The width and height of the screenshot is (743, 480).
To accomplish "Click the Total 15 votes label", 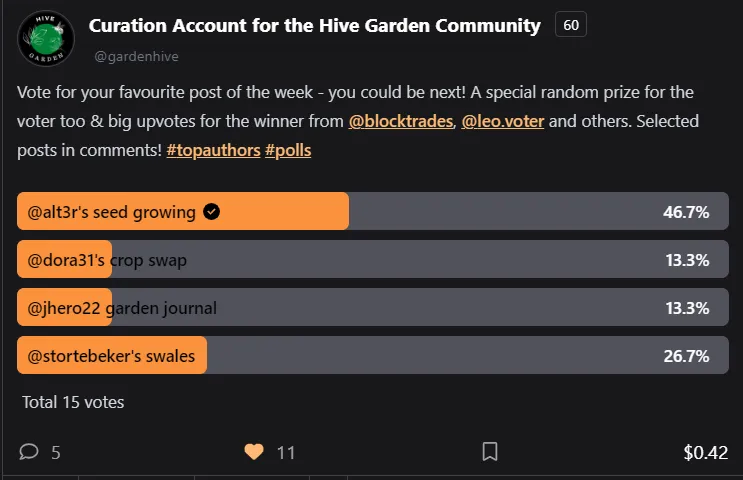I will tap(73, 402).
